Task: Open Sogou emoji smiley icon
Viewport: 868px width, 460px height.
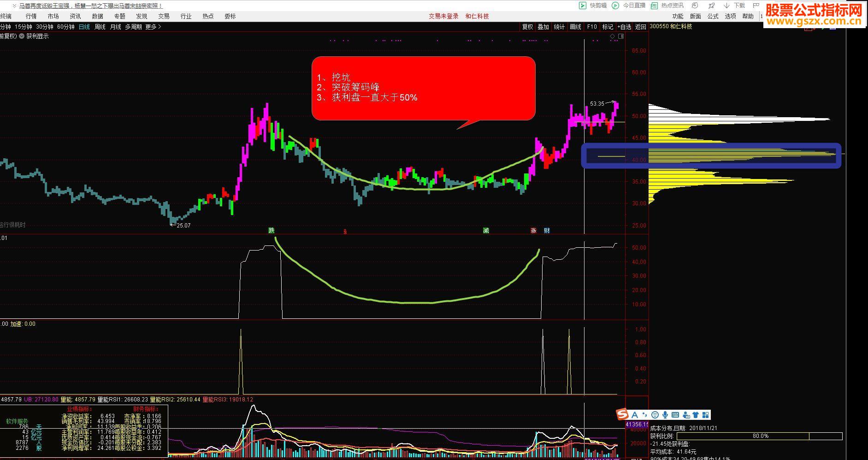Action: [x=655, y=415]
